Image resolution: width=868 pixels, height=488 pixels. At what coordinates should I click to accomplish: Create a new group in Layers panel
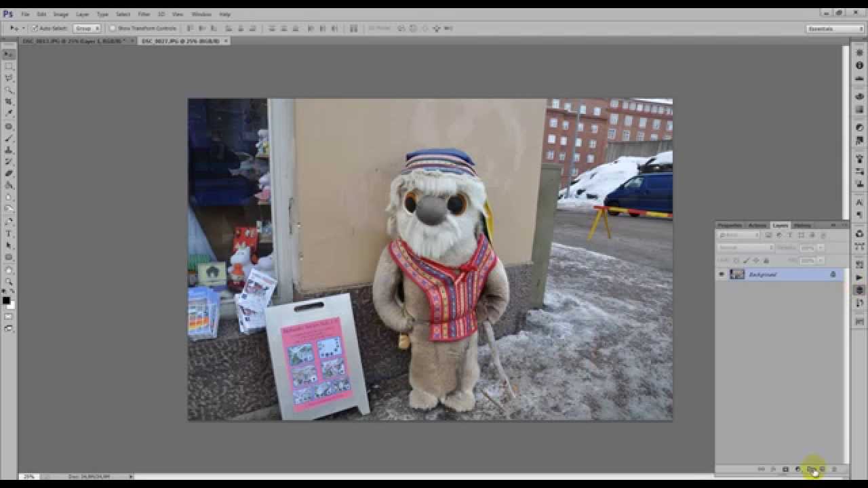[x=810, y=469]
